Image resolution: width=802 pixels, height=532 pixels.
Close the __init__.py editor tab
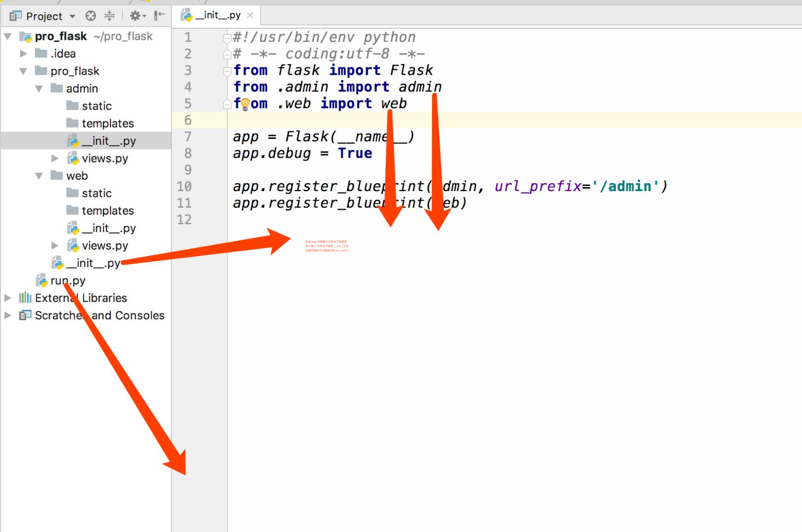(x=250, y=15)
